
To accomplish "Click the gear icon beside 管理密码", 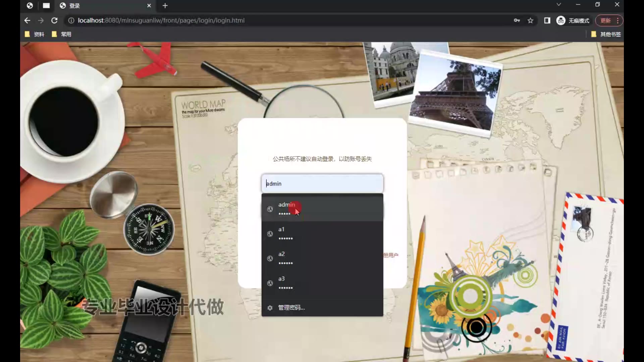I will (270, 308).
